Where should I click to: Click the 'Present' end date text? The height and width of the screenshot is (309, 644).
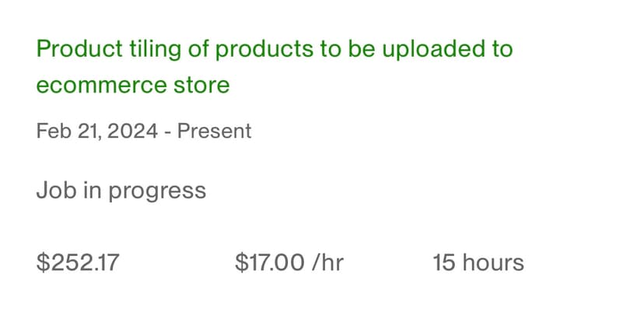pyautogui.click(x=215, y=132)
